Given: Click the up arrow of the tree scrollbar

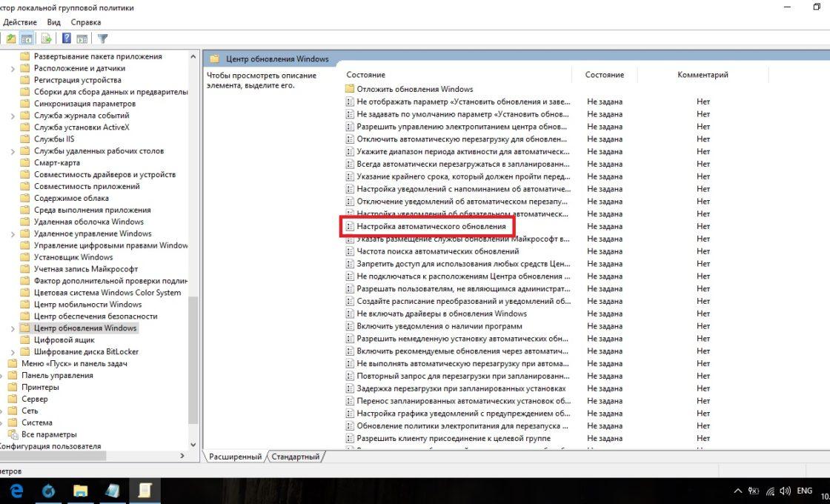Looking at the screenshot, I should click(193, 56).
